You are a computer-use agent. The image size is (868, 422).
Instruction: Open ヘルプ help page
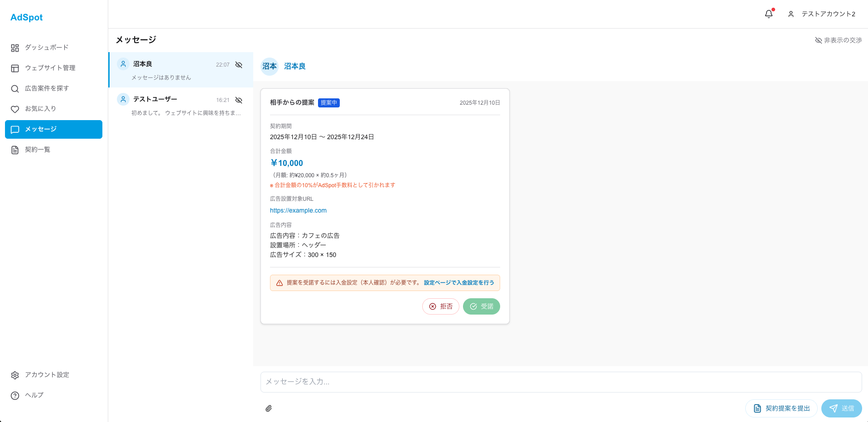click(x=34, y=395)
